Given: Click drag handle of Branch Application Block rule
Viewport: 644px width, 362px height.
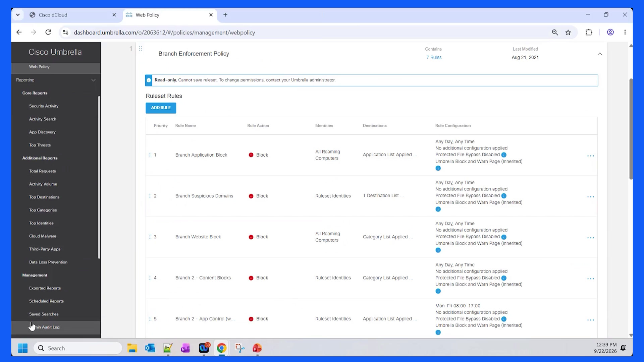Looking at the screenshot, I should (x=150, y=155).
